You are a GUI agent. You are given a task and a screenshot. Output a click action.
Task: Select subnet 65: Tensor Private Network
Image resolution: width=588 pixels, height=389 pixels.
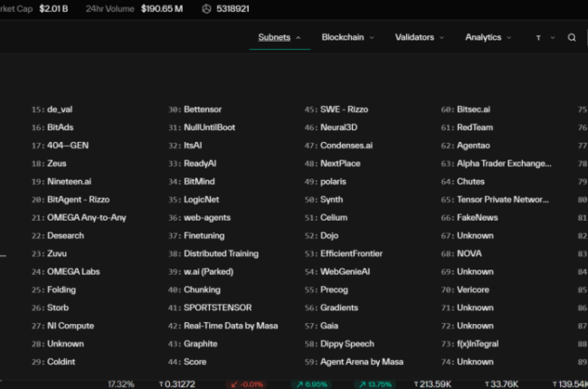[495, 199]
